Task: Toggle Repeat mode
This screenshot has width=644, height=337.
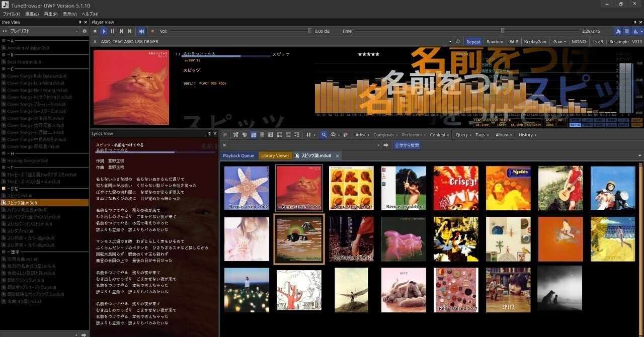Action: [473, 42]
